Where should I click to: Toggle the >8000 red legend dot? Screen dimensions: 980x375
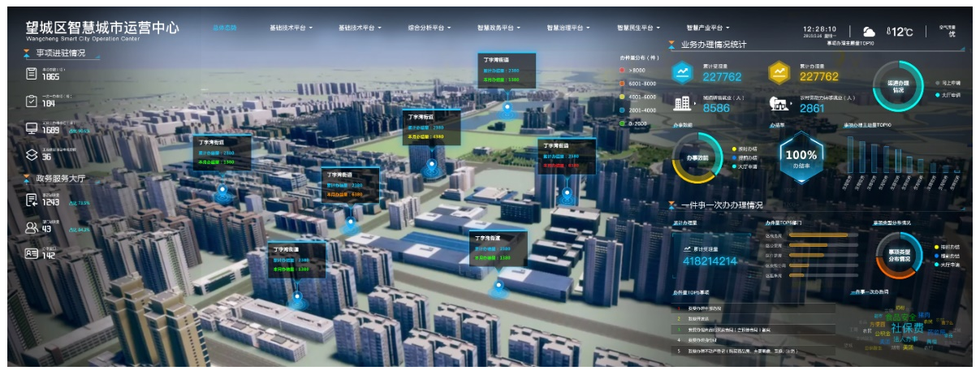point(621,71)
